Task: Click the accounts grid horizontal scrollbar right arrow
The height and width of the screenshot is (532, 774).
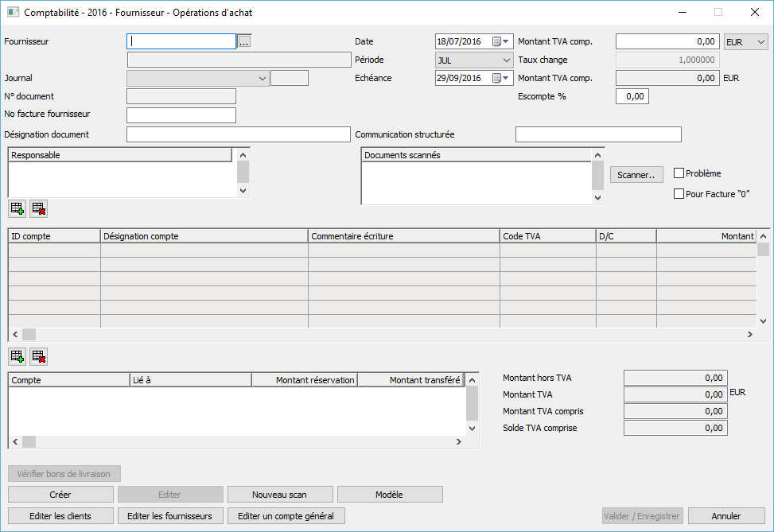Action: coord(749,335)
